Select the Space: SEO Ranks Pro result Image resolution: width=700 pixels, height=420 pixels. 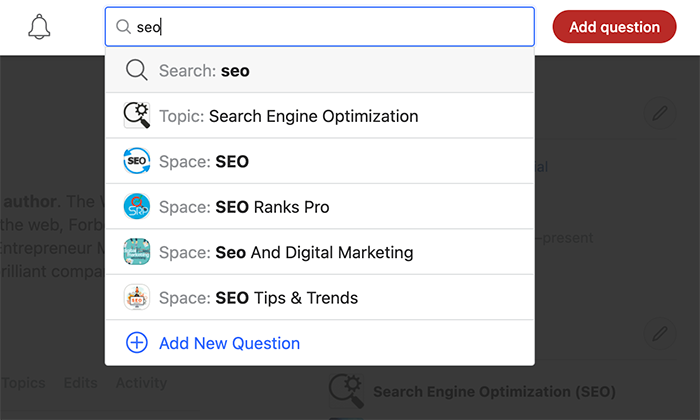click(x=320, y=207)
